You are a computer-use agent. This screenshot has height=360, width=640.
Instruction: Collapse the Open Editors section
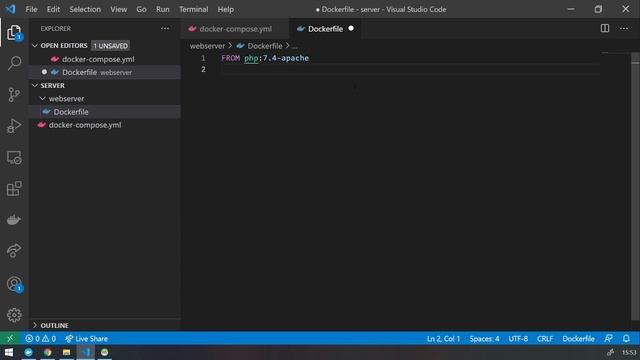coord(35,46)
